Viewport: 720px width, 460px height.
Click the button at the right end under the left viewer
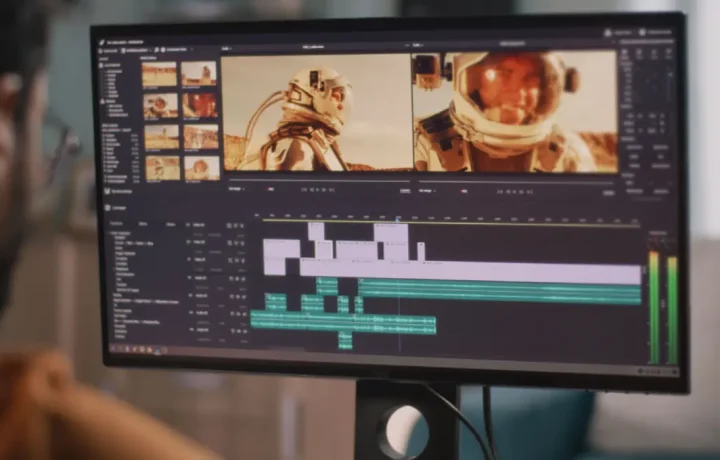(x=405, y=191)
